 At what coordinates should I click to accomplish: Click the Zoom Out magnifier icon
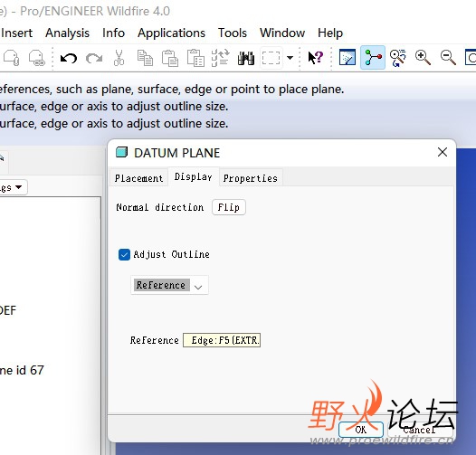tap(448, 58)
